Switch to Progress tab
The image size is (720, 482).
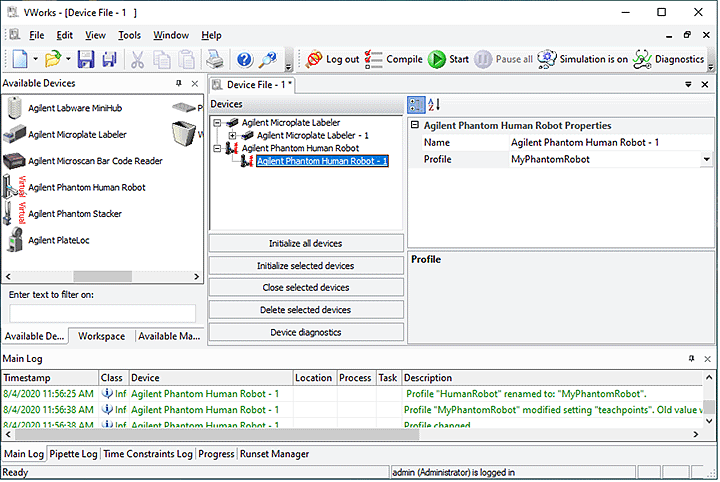coord(216,454)
